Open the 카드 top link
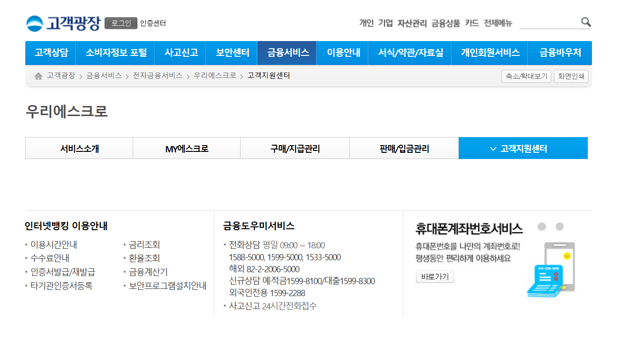The image size is (644, 351). coord(472,23)
